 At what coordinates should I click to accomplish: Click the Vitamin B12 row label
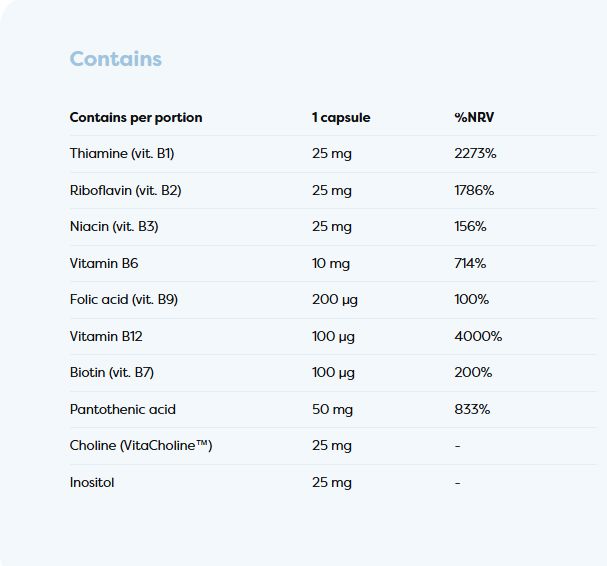click(x=106, y=336)
